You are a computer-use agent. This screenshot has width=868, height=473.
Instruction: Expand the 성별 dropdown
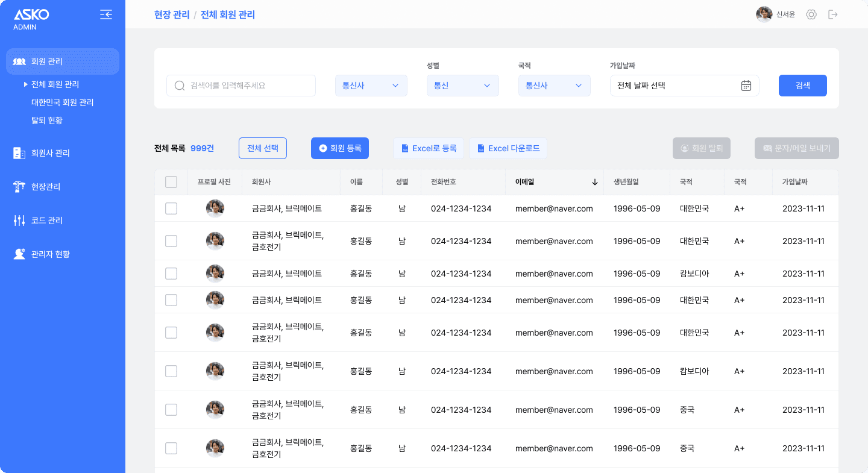tap(463, 86)
